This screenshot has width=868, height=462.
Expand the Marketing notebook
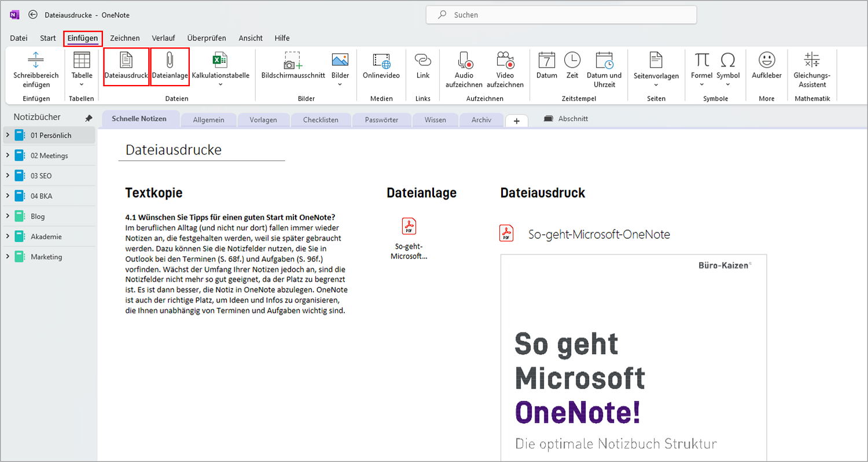pyautogui.click(x=8, y=257)
